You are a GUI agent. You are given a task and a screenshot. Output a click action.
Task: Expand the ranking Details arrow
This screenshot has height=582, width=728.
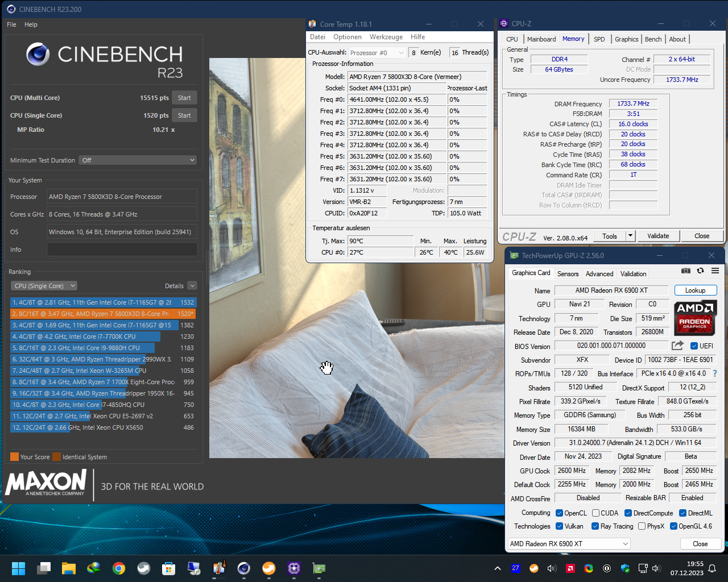[192, 286]
